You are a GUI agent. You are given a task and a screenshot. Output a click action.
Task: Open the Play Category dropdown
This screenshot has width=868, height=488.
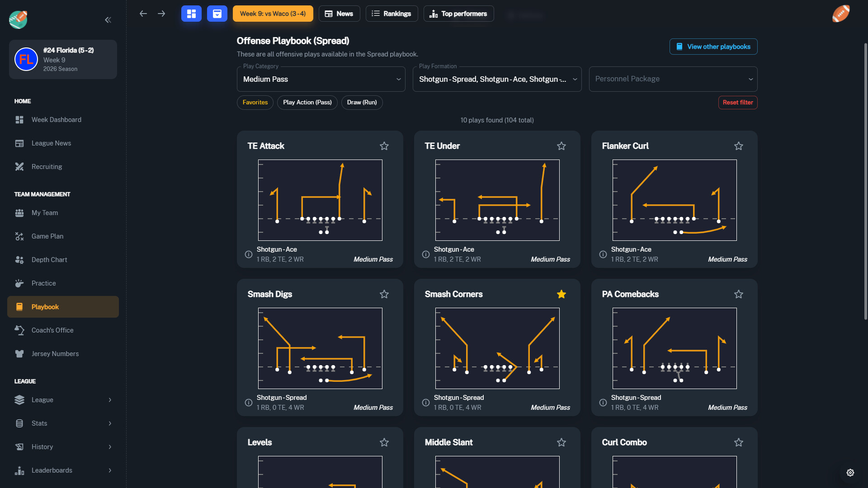tap(321, 79)
